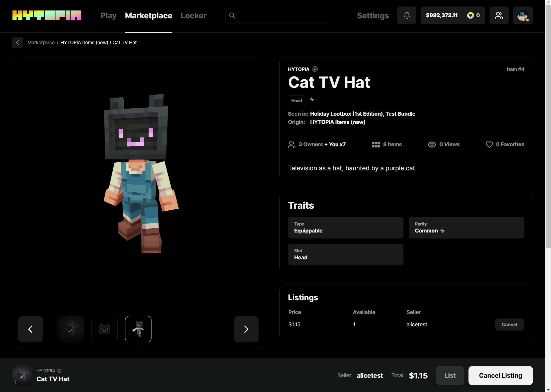Open the Locker tab

pos(193,16)
